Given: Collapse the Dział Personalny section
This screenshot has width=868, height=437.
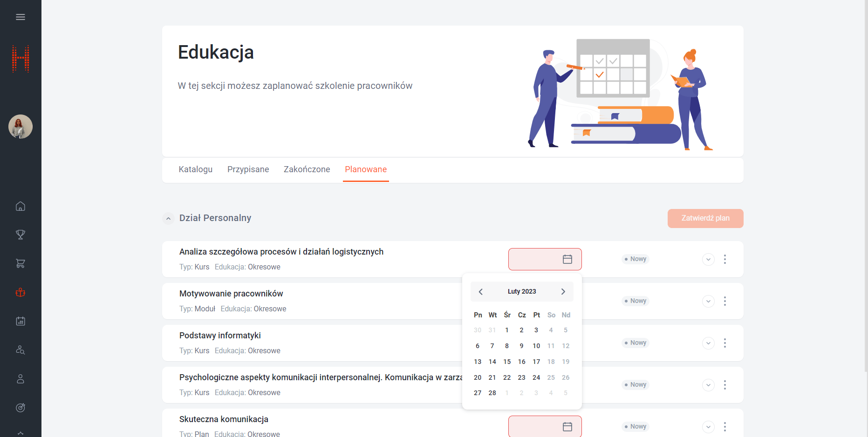Looking at the screenshot, I should (x=169, y=218).
